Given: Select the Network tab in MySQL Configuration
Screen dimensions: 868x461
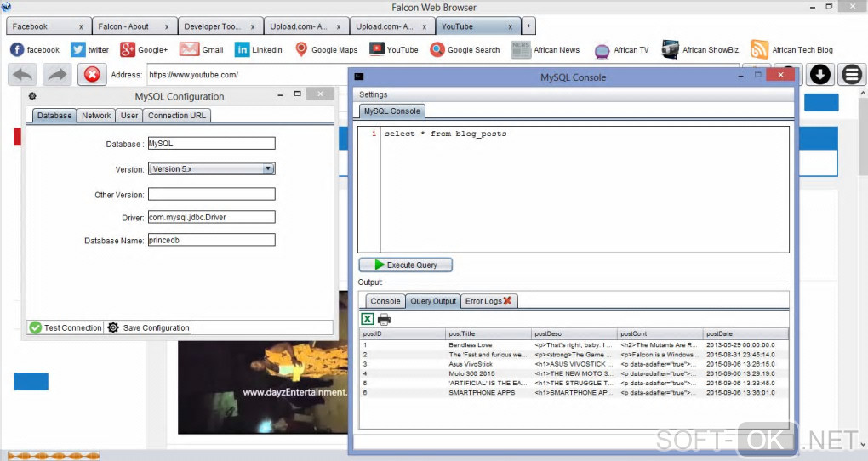Looking at the screenshot, I should pyautogui.click(x=96, y=115).
